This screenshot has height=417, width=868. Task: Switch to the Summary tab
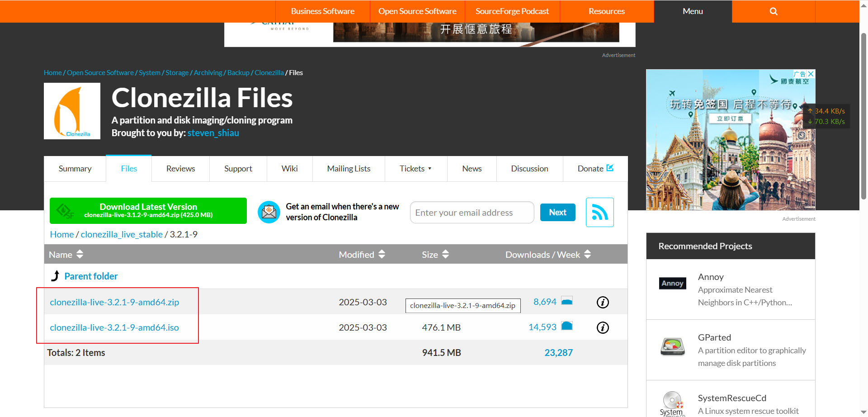tap(75, 169)
